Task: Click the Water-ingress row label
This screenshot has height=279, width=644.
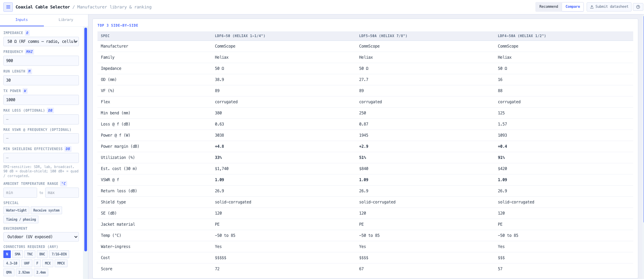Action: coord(115,247)
